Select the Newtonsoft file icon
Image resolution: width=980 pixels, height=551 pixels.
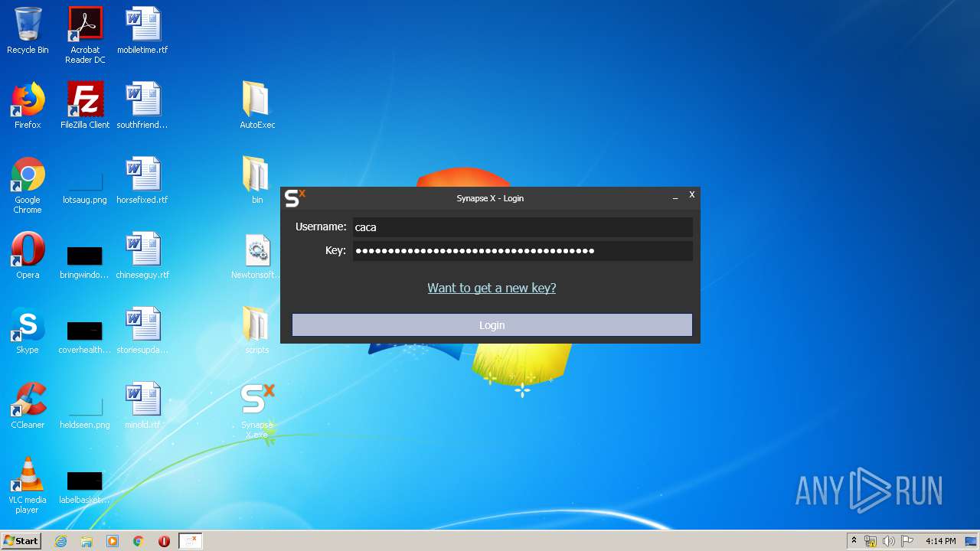257,256
